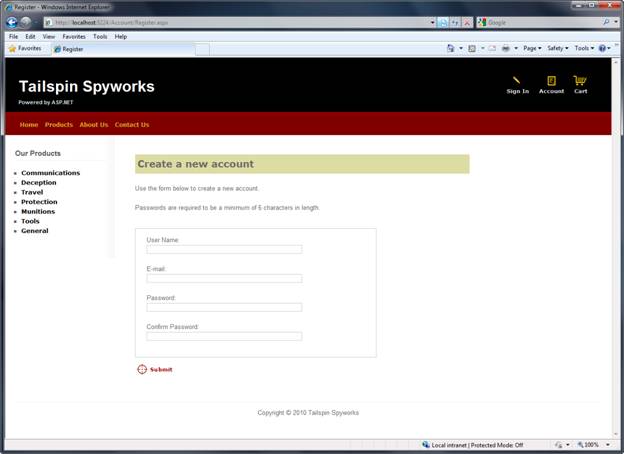Stop loading with the red X icon

tap(467, 23)
